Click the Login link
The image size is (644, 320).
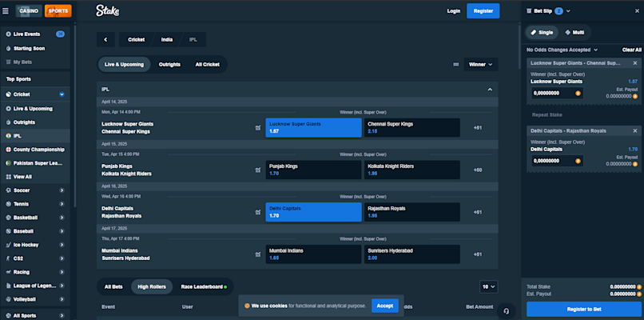point(453,11)
